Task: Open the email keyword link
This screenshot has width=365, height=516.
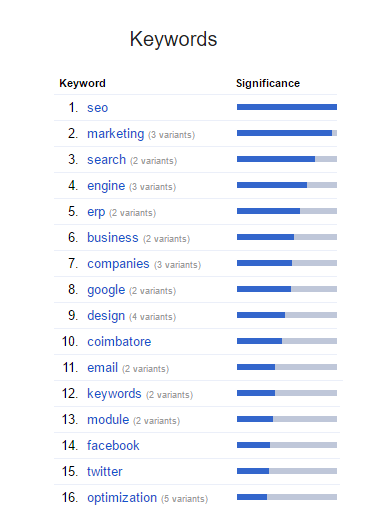Action: click(102, 368)
